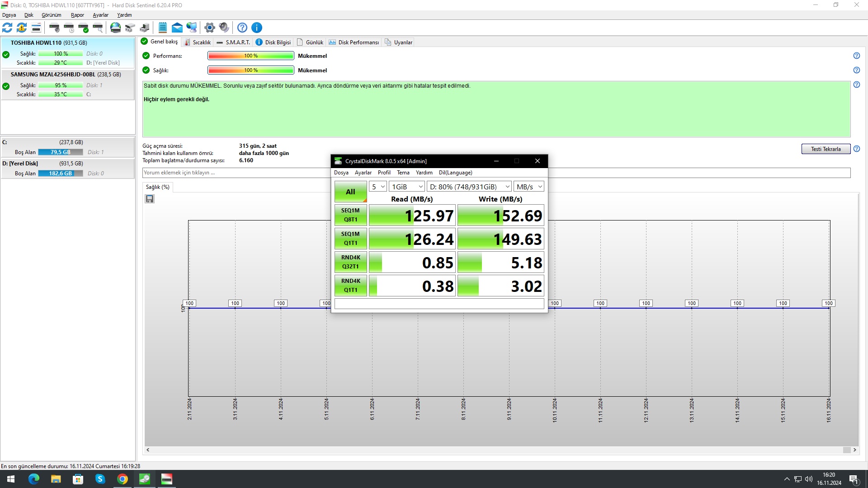This screenshot has height=488, width=868.
Task: Switch to the Disk Performansı tab
Action: 354,42
